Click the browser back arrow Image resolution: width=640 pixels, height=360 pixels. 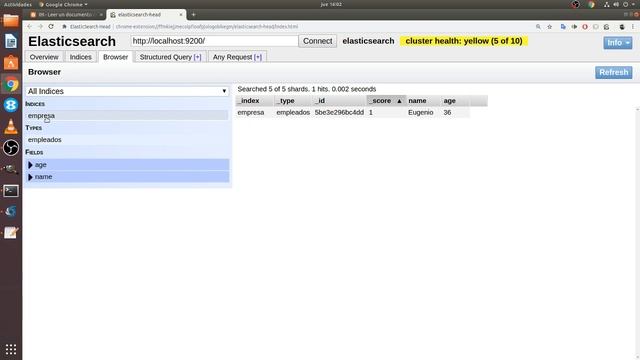click(x=29, y=27)
